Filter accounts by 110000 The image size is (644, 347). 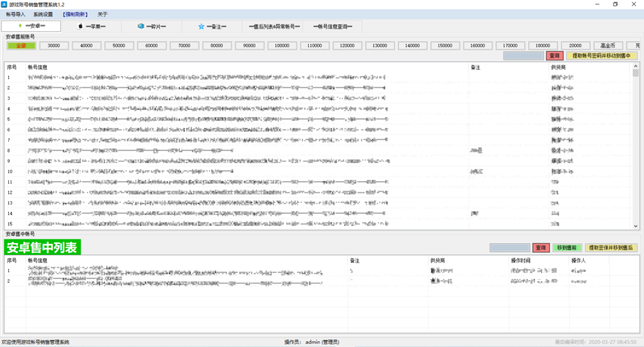(x=314, y=46)
